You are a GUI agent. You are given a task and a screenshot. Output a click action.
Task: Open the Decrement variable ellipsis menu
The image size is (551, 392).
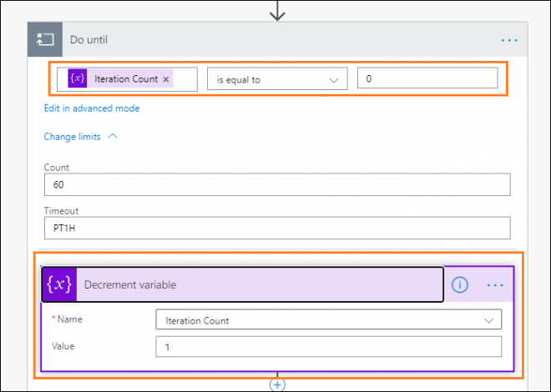click(x=495, y=285)
